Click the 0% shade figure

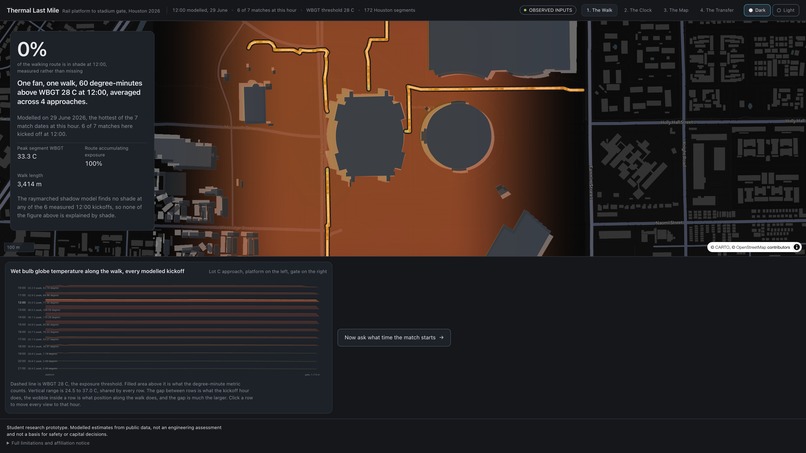coord(32,49)
